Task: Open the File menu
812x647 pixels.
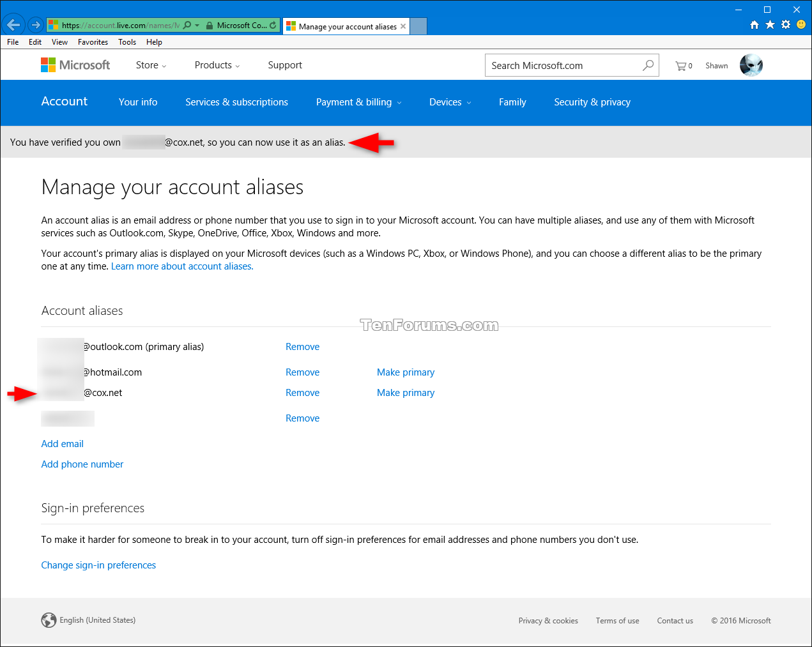Action: (13, 42)
